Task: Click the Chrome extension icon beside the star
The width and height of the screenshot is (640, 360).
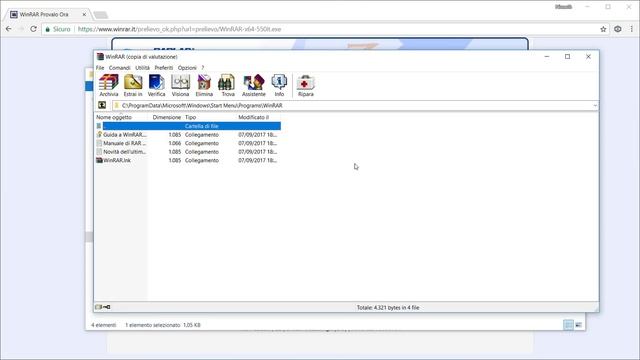Action: click(x=618, y=29)
